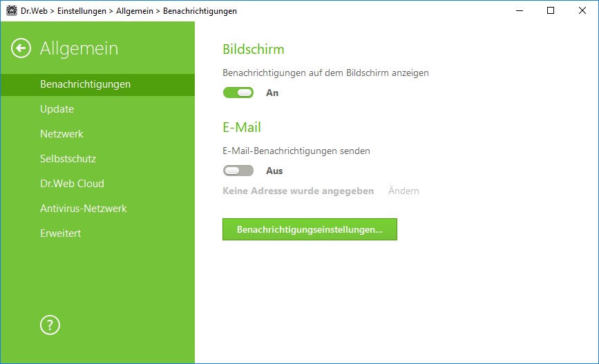
Task: Click 'Keine Adresse wurde angegeben' text
Action: [x=298, y=191]
